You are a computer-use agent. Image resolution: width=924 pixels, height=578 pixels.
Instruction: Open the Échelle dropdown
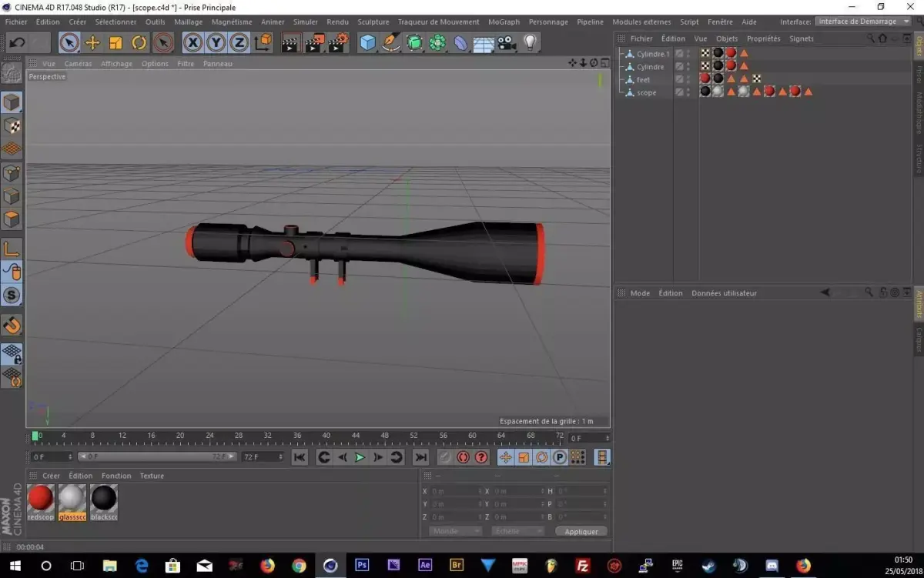[518, 531]
